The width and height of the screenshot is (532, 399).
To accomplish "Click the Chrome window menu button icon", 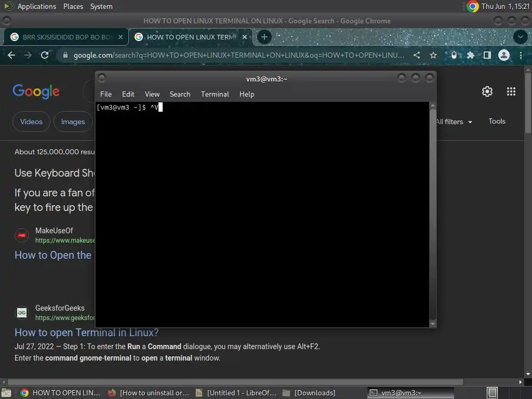I will click(6, 21).
